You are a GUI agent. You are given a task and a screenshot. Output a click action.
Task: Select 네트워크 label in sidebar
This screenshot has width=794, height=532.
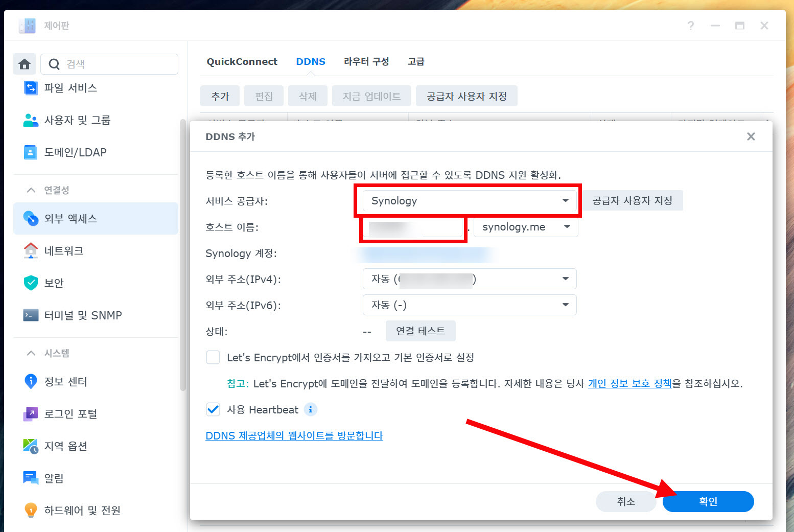[x=64, y=251]
